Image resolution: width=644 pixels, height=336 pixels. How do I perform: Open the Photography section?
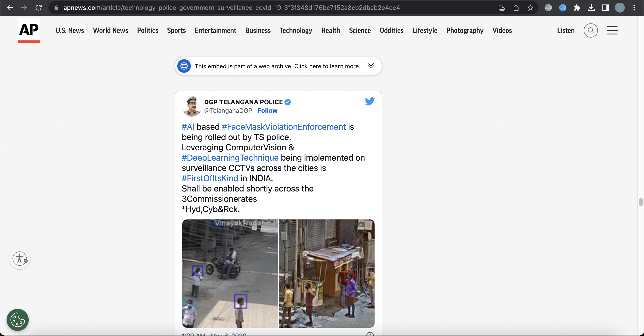[465, 30]
